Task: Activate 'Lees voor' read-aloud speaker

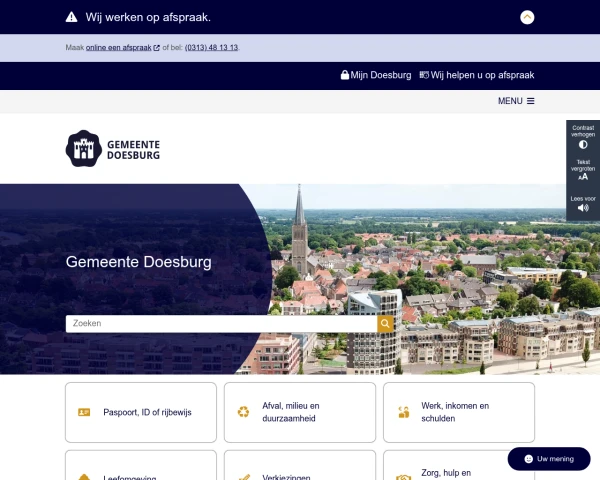Action: [583, 204]
